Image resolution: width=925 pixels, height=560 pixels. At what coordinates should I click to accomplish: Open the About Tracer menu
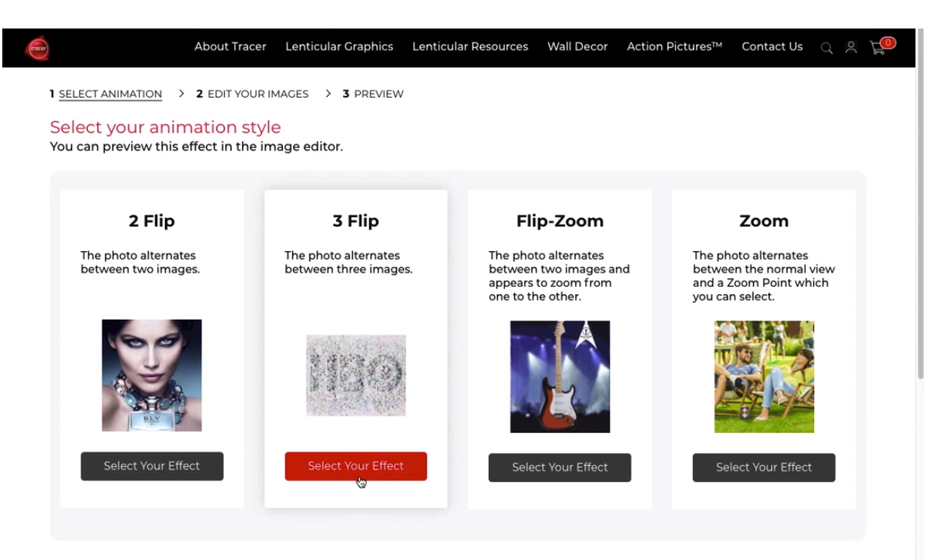[230, 46]
